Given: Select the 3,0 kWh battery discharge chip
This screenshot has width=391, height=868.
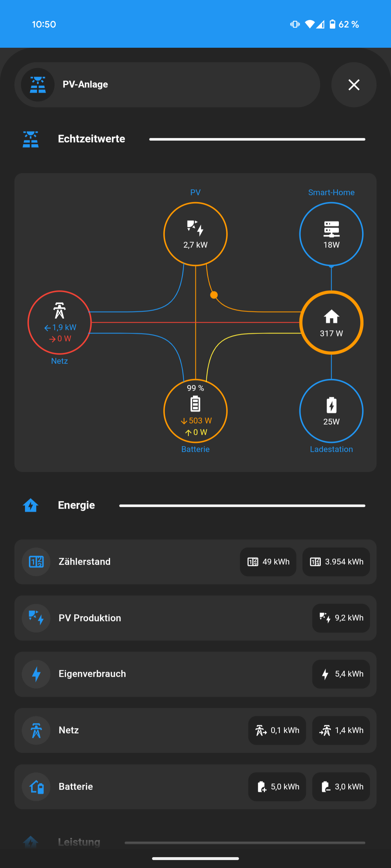Looking at the screenshot, I should 341,787.
